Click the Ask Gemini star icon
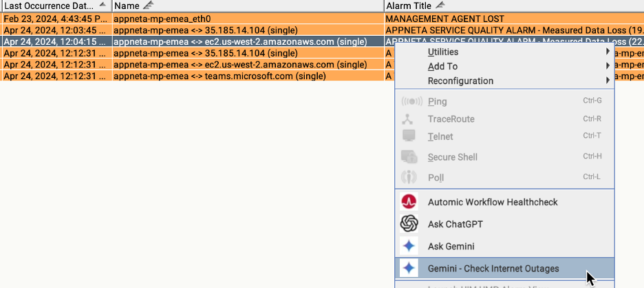Viewport: 644px width, 288px height. [409, 246]
